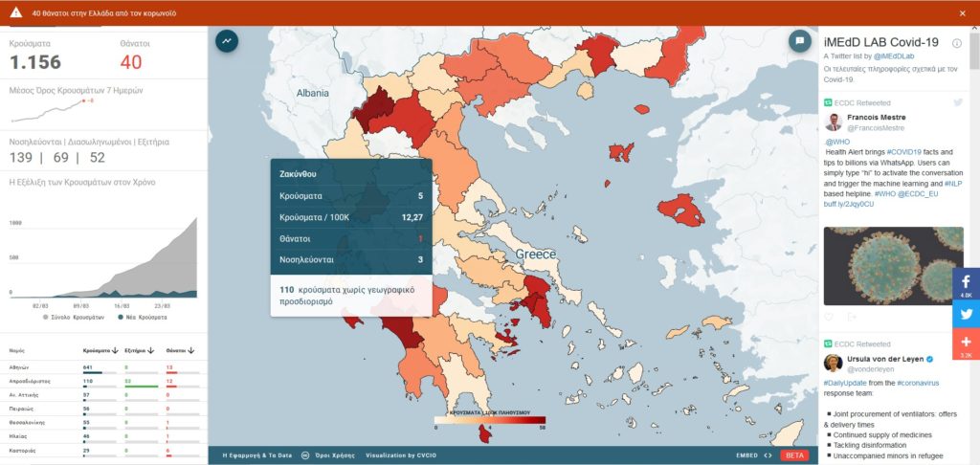Share page via Facebook button
The image size is (980, 465).
click(x=966, y=284)
